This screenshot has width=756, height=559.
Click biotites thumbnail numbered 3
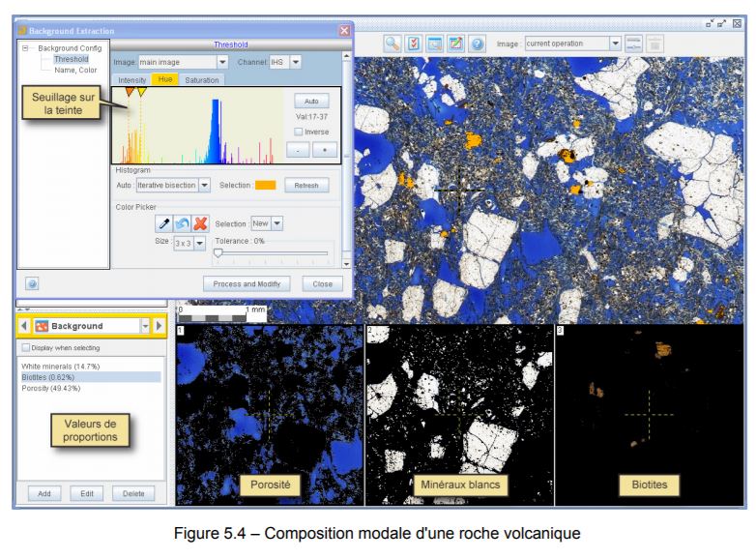pyautogui.click(x=650, y=415)
